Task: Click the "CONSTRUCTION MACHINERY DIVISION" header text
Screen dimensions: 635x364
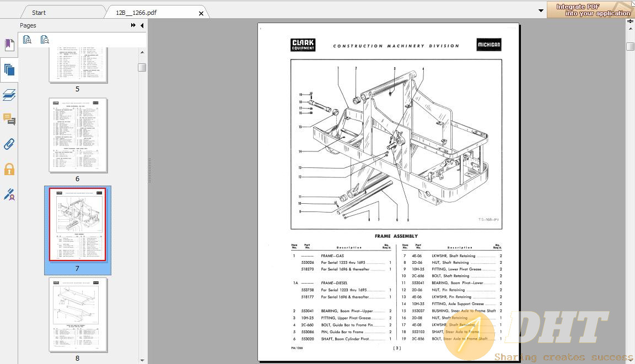Action: [396, 46]
